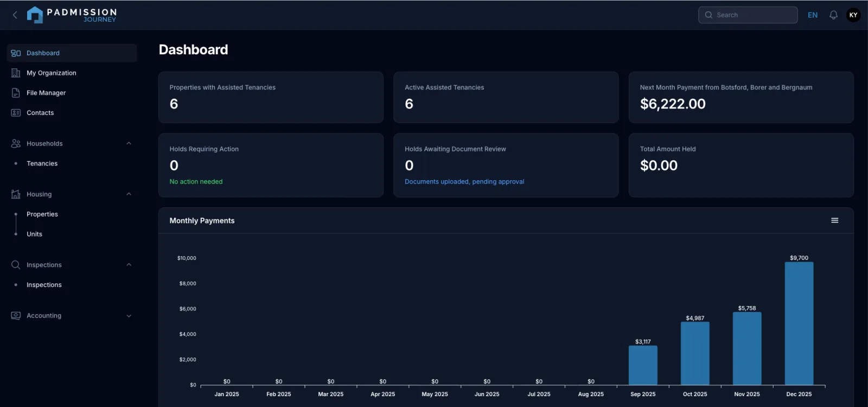Click the Monthly Payments heading
868x407 pixels.
point(202,221)
